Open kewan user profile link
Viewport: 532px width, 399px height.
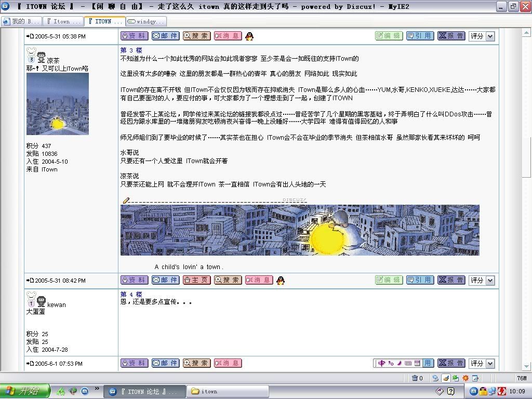[56, 304]
